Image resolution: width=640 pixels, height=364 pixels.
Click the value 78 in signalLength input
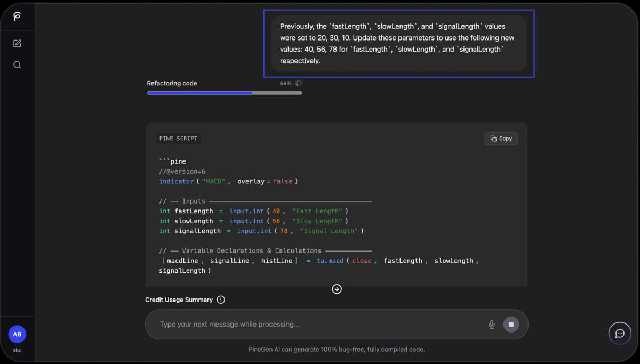click(x=284, y=231)
